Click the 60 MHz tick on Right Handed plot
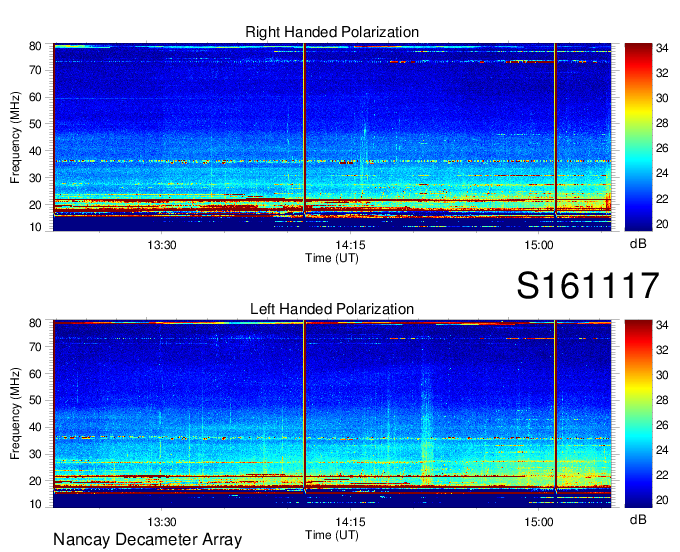 point(35,97)
